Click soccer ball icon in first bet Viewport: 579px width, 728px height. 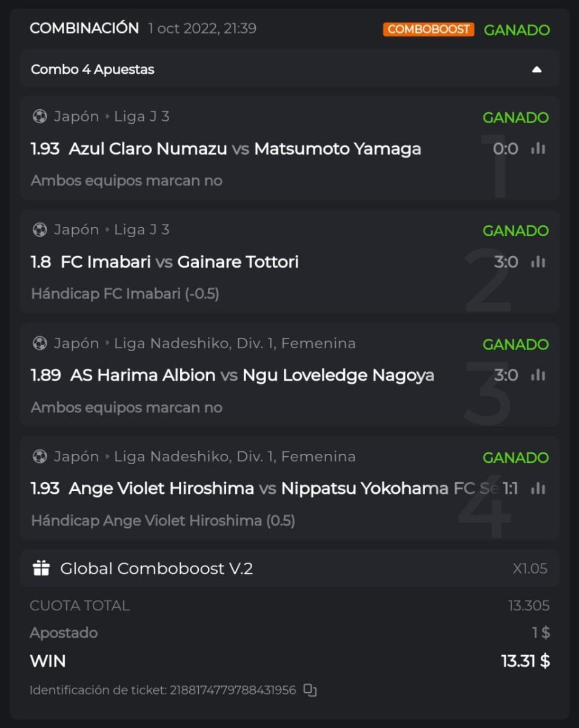(x=39, y=116)
